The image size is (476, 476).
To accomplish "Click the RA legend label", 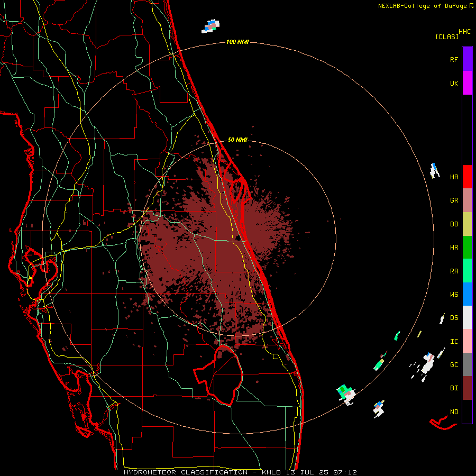I will (x=454, y=271).
